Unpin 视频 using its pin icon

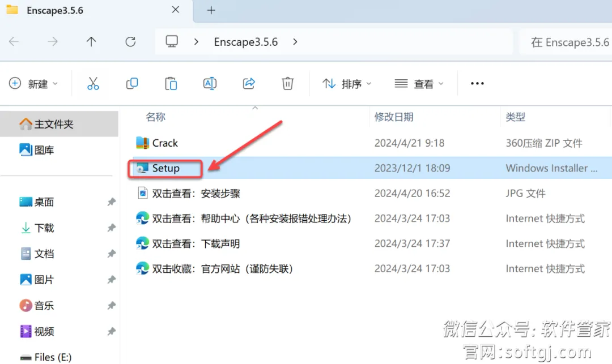click(x=112, y=331)
